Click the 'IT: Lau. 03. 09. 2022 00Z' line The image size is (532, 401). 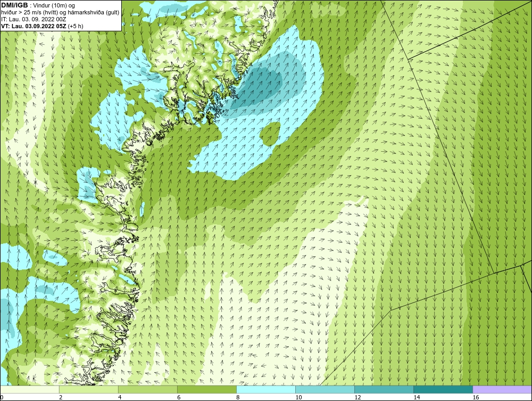tap(34, 19)
